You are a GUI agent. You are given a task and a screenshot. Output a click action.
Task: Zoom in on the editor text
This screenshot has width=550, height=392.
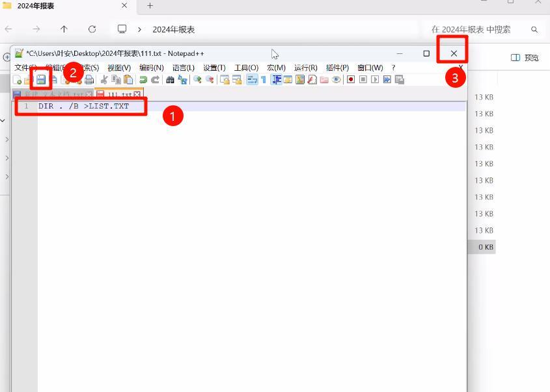click(197, 80)
